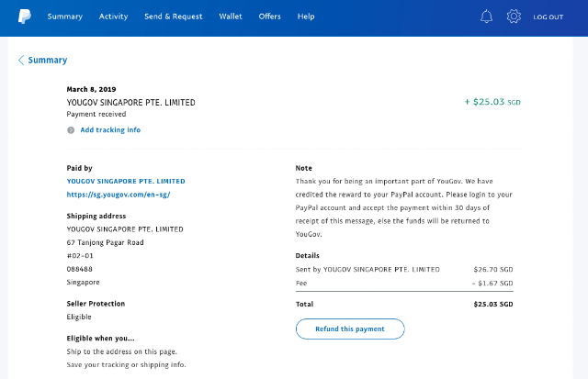
Task: Click the Add tracking info link
Action: tap(110, 130)
